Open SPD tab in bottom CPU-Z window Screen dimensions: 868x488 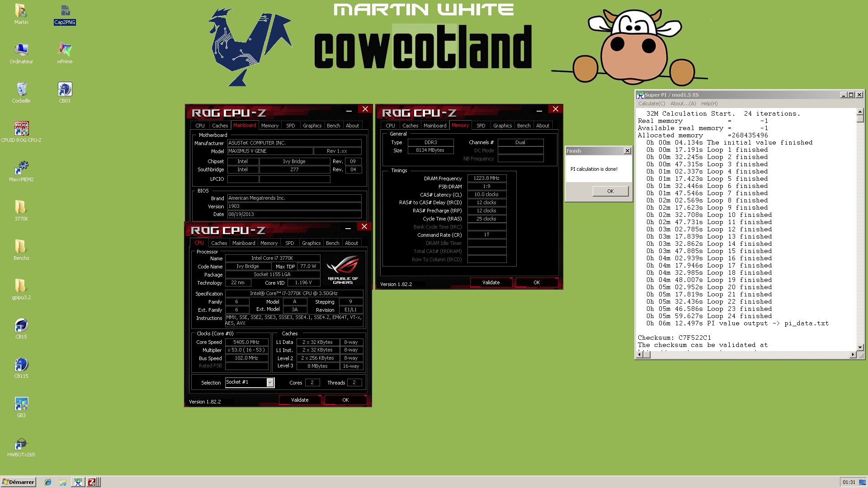point(290,243)
